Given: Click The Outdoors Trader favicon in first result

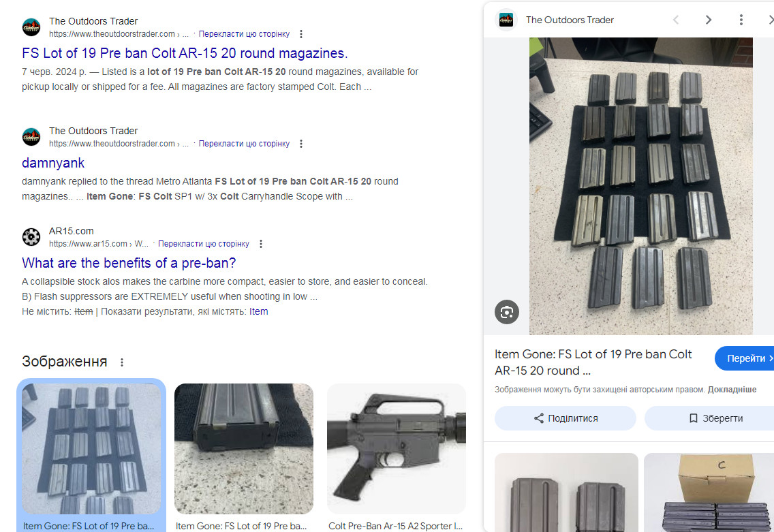Looking at the screenshot, I should point(31,27).
